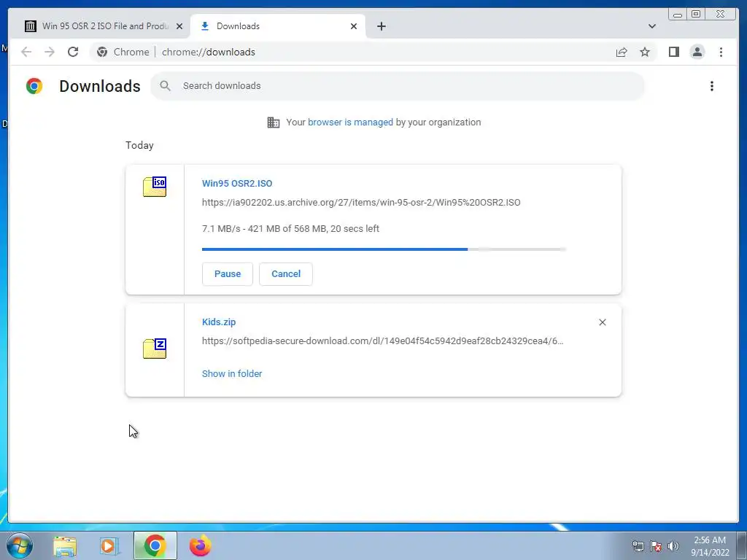
Task: Select the Downloads tab
Action: click(x=278, y=26)
